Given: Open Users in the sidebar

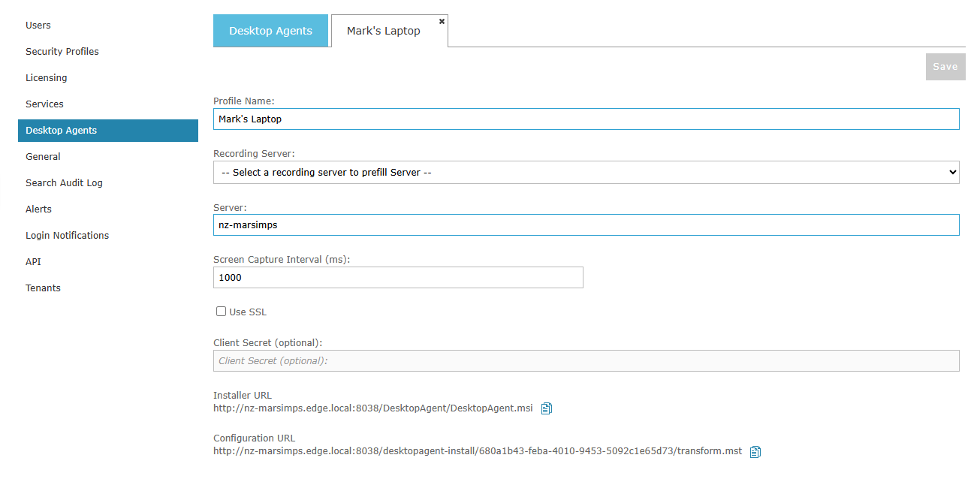Looking at the screenshot, I should (38, 25).
